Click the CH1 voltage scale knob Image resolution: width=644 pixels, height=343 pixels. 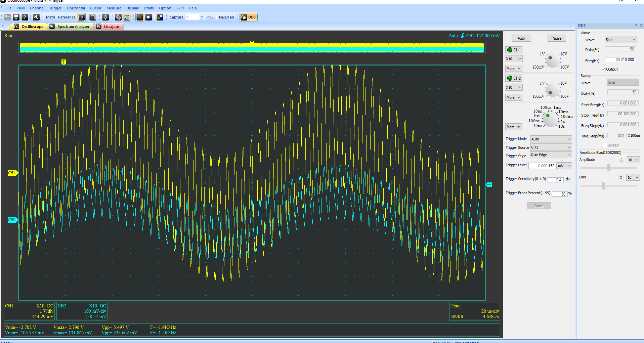click(552, 60)
